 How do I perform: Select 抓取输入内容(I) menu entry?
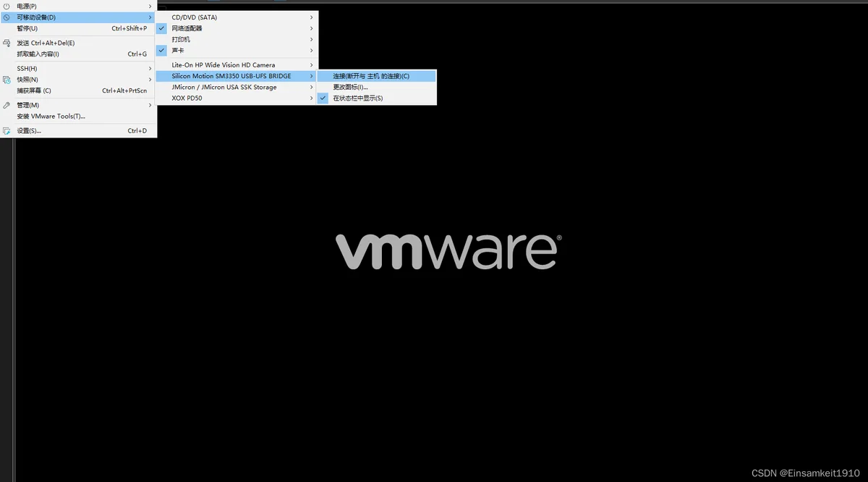tap(78, 54)
